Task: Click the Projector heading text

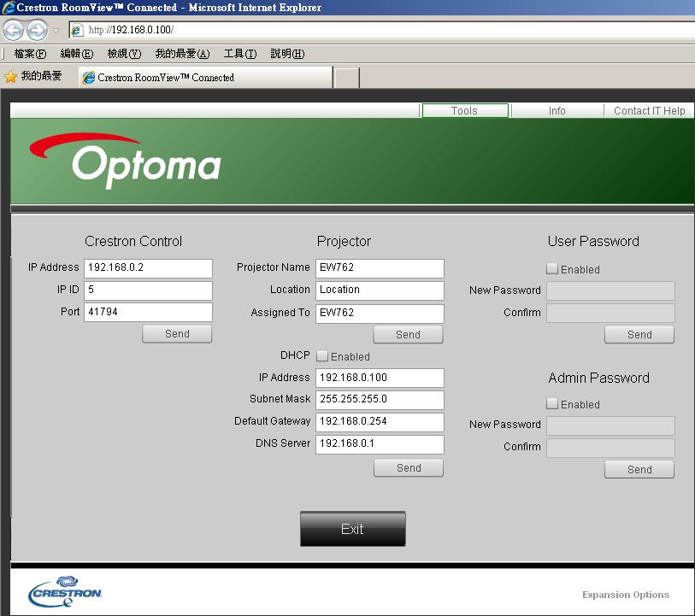Action: coord(344,241)
